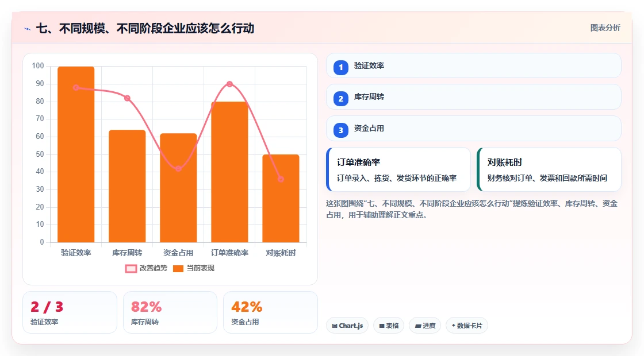The width and height of the screenshot is (644, 356).
Task: Click the trend line point above 库存周转
Action: tap(127, 98)
